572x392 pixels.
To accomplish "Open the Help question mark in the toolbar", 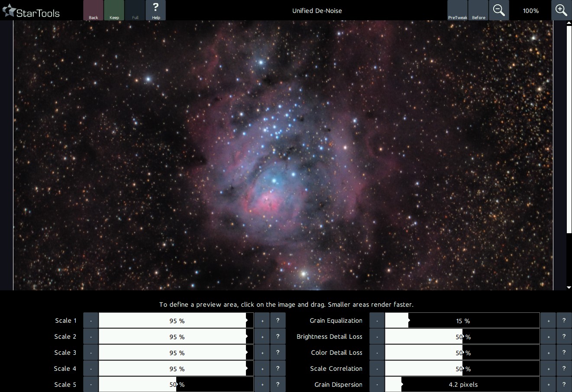I will (x=156, y=10).
